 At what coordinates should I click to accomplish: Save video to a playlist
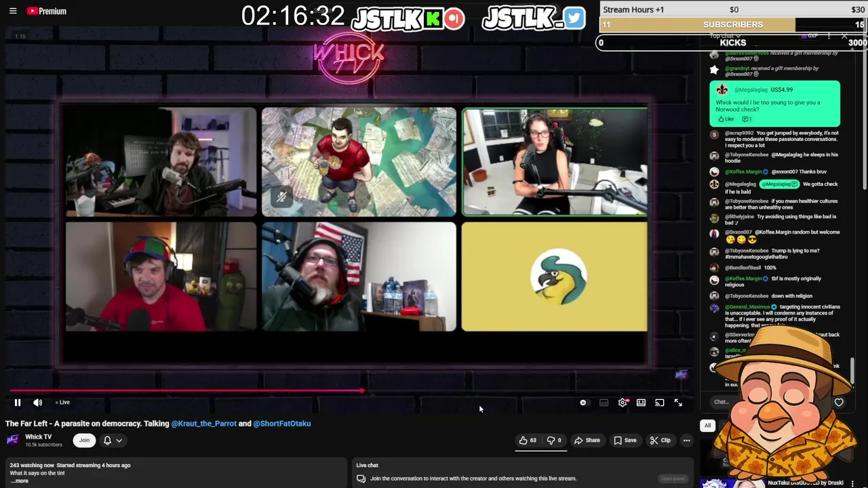click(625, 441)
